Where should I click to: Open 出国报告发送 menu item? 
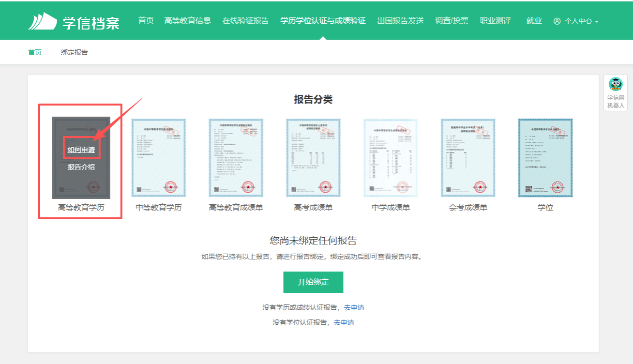point(400,21)
